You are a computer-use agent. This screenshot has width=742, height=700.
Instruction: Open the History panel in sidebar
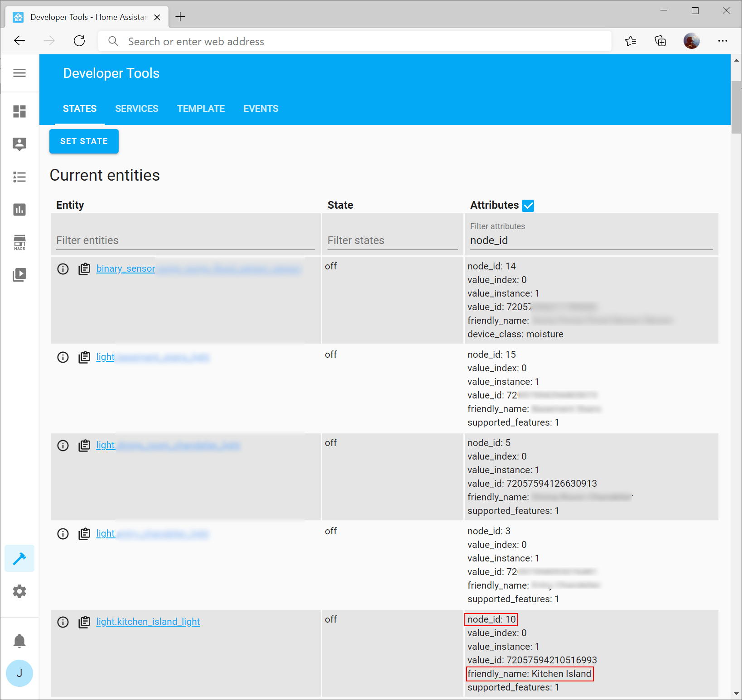click(20, 210)
